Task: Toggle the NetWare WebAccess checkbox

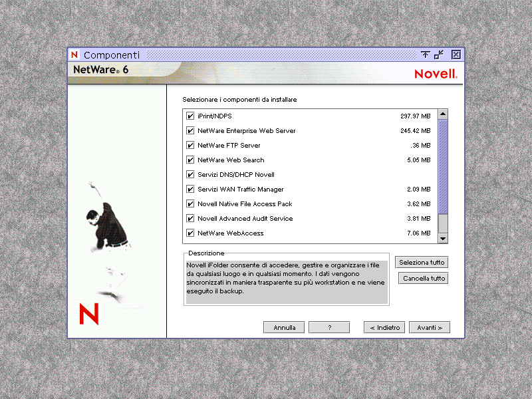Action: click(x=190, y=233)
